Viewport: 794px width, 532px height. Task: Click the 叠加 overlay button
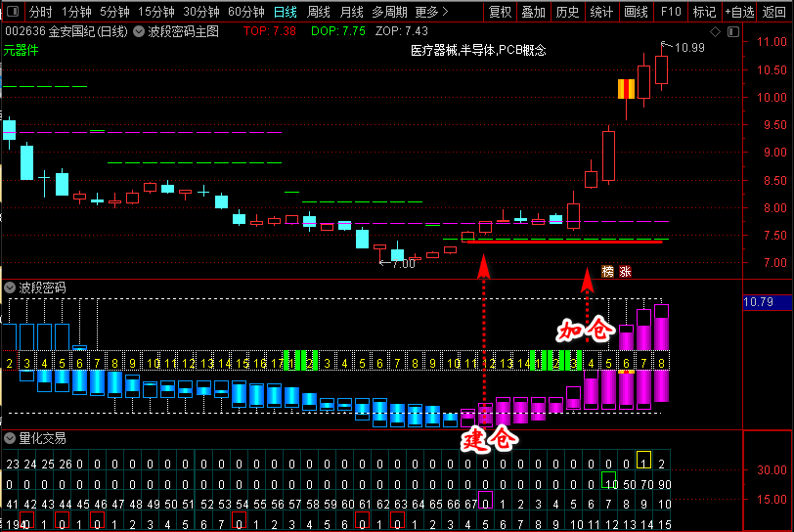533,12
